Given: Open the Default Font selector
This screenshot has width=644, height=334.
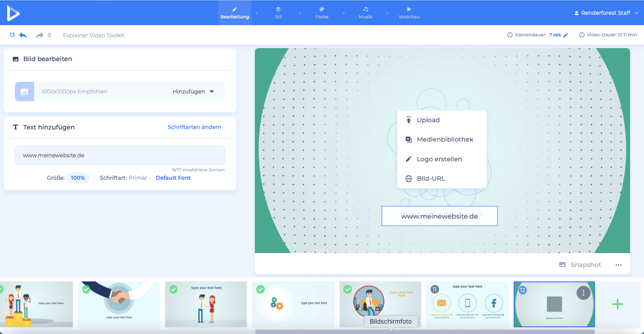Looking at the screenshot, I should click(x=173, y=178).
